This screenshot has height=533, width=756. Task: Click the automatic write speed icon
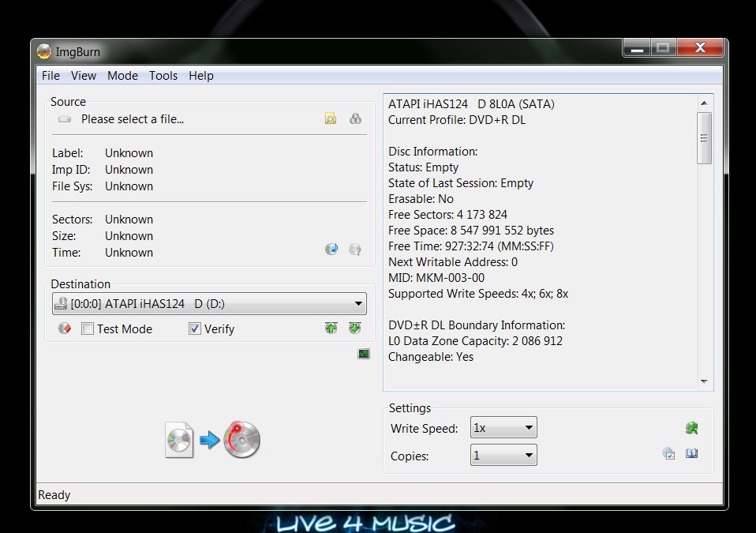pos(692,428)
